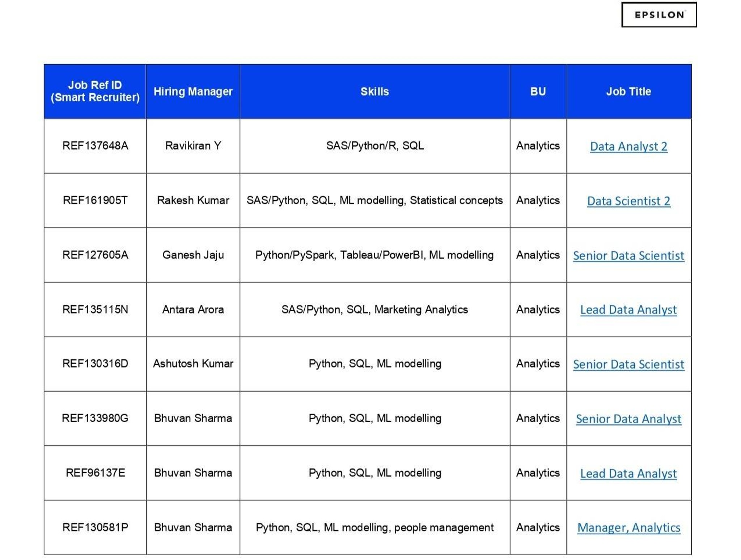
Task: Click job ref REF127605A
Action: point(95,255)
